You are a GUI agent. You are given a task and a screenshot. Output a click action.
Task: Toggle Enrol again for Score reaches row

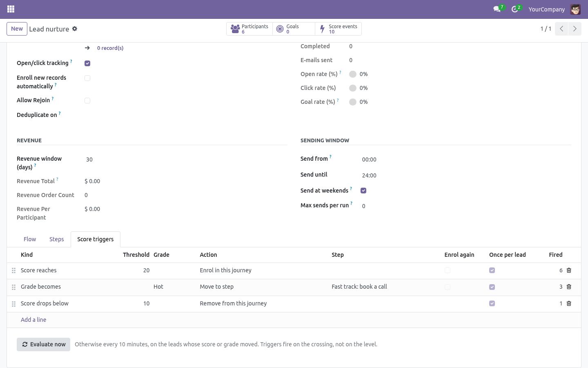tap(448, 270)
